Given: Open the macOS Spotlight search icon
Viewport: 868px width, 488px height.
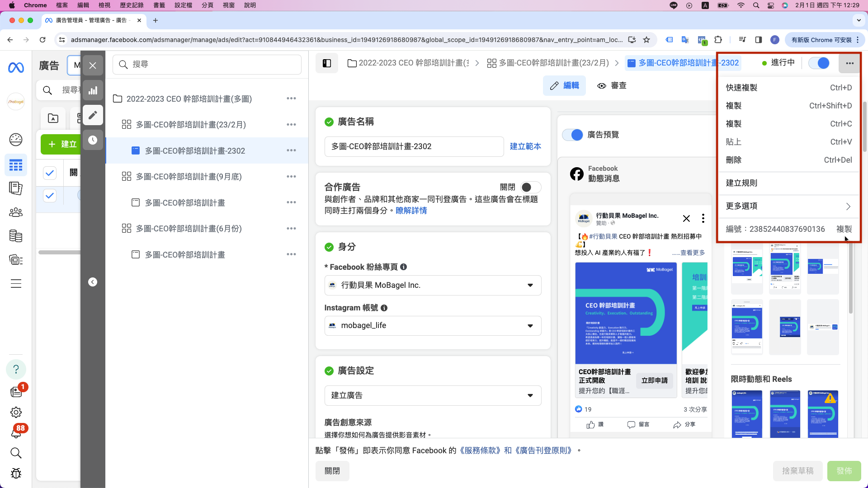Looking at the screenshot, I should click(x=756, y=5).
